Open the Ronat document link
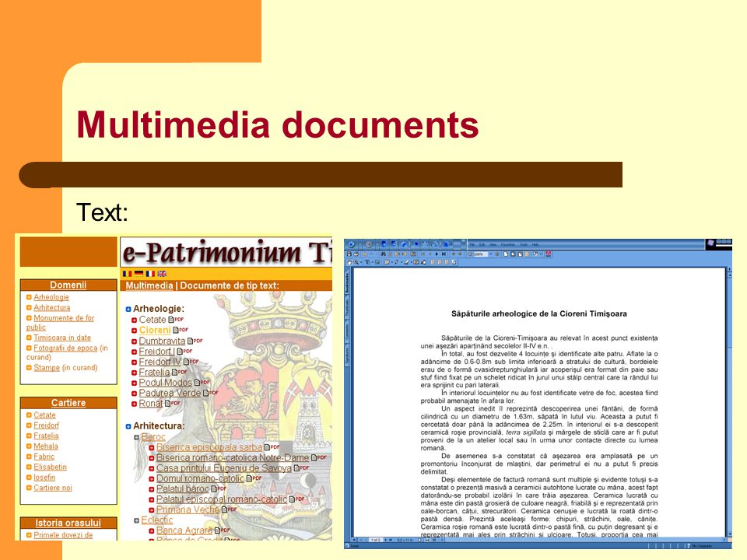The width and height of the screenshot is (747, 560). pyautogui.click(x=151, y=404)
